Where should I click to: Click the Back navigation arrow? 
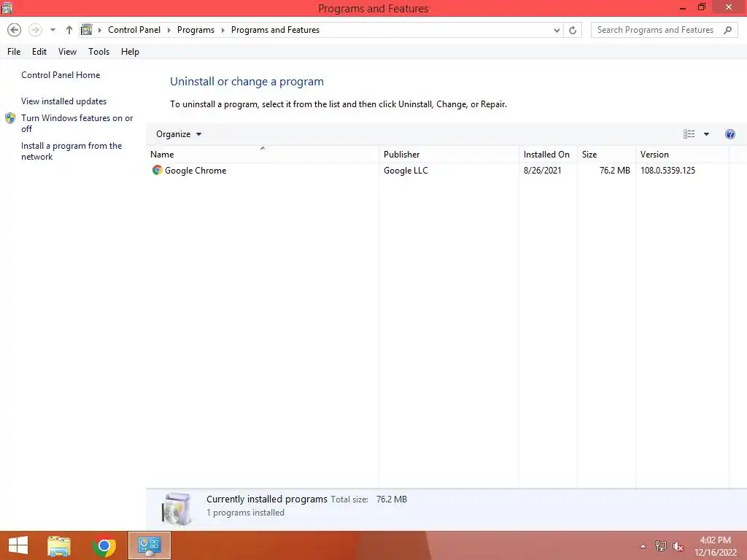(x=15, y=30)
